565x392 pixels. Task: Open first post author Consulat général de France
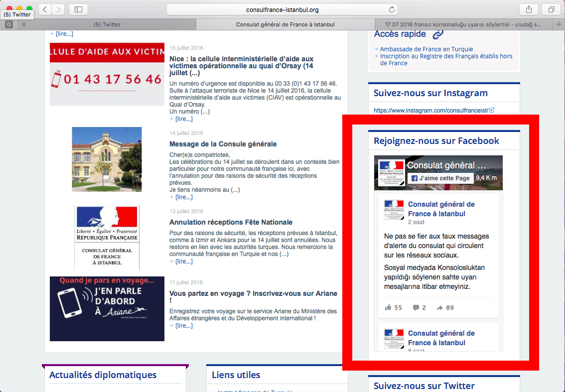pyautogui.click(x=441, y=209)
